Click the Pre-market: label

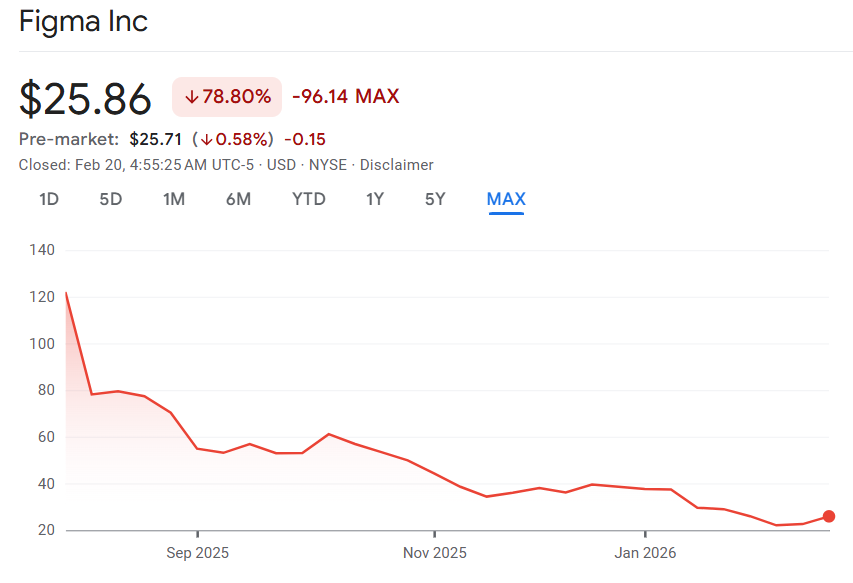[x=69, y=139]
